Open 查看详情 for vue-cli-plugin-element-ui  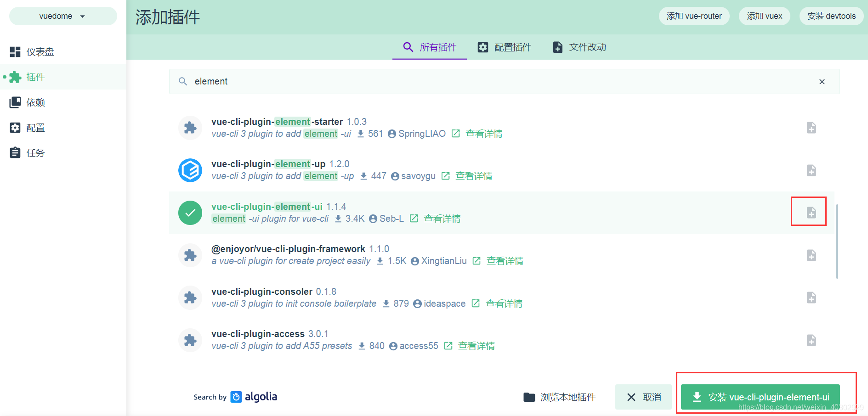(442, 219)
